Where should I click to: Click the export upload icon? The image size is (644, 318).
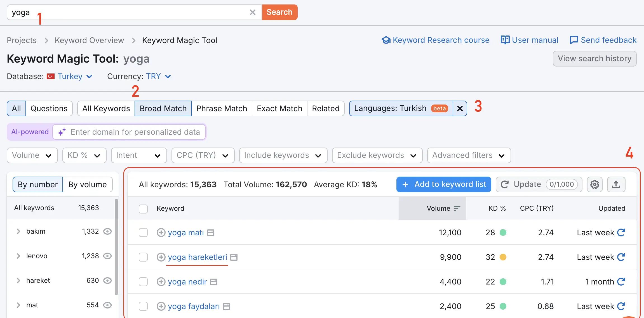616,184
